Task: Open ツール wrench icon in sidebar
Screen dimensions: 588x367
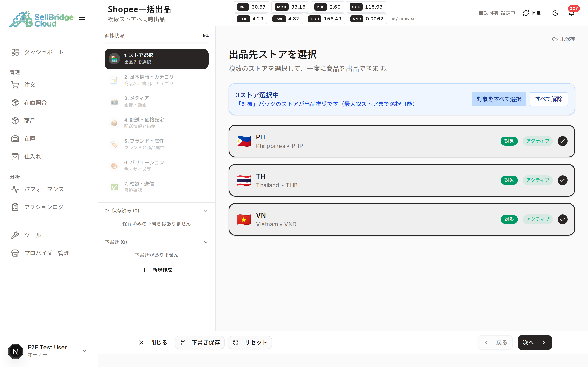Action: (x=15, y=235)
